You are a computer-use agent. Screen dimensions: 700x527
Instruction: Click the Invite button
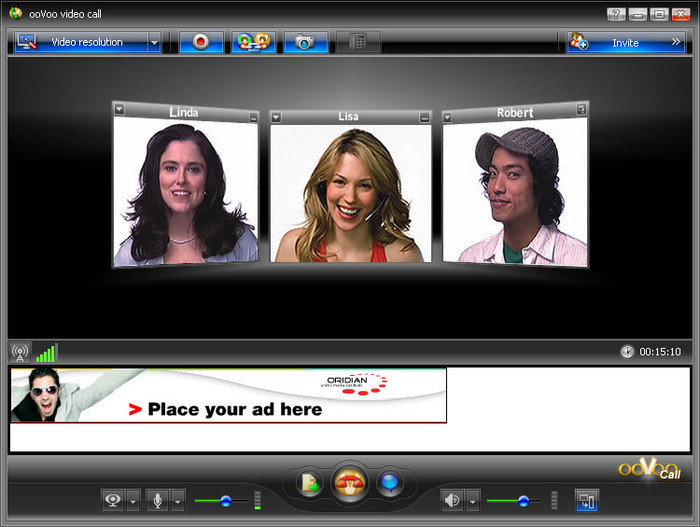tap(625, 43)
